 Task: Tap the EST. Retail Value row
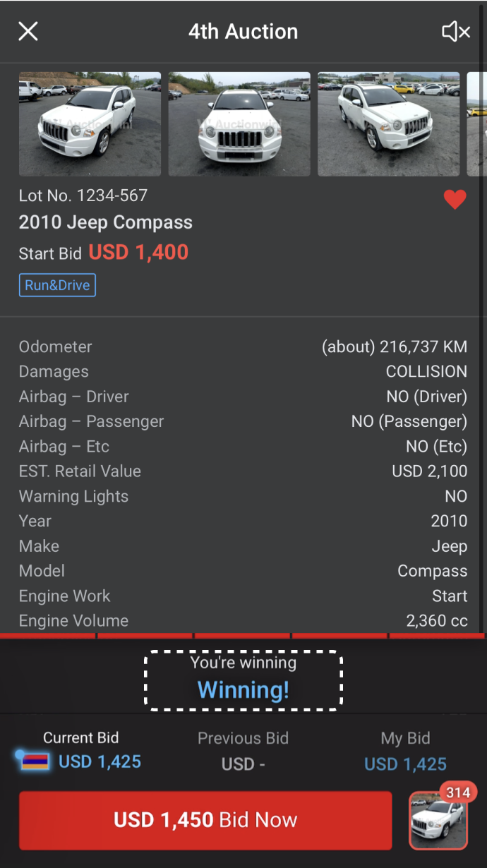(243, 471)
